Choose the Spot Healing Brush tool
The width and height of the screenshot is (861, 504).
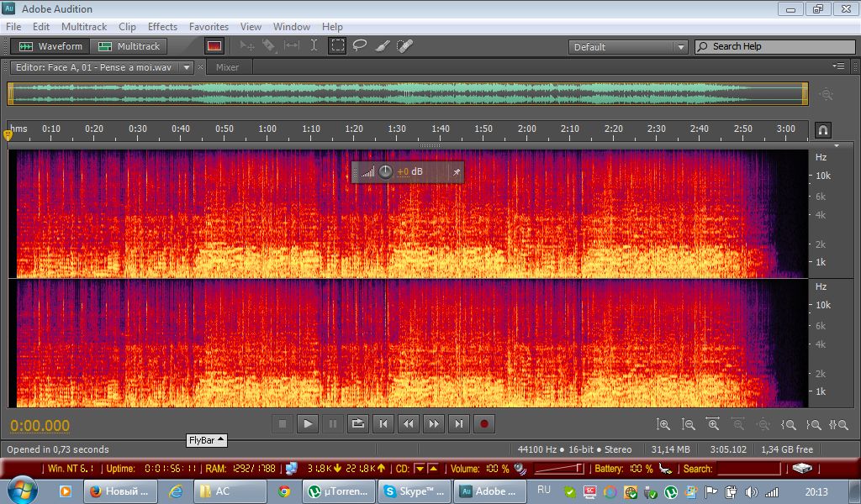coord(404,46)
